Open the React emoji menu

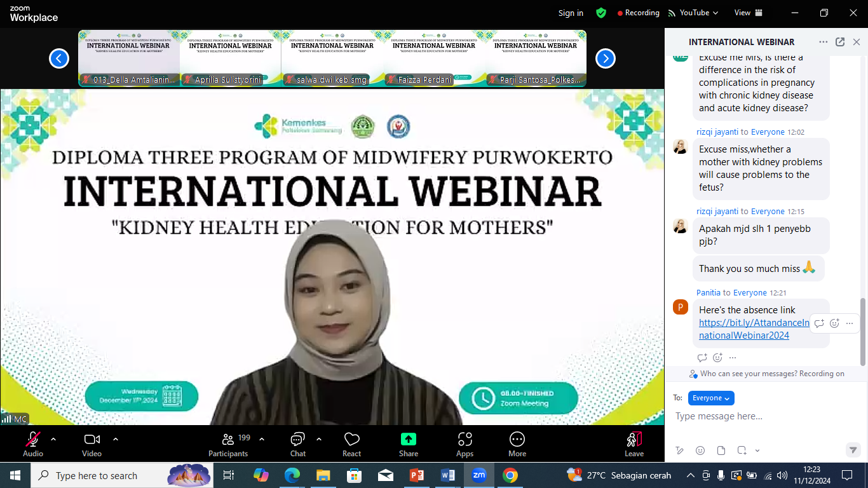(x=351, y=444)
